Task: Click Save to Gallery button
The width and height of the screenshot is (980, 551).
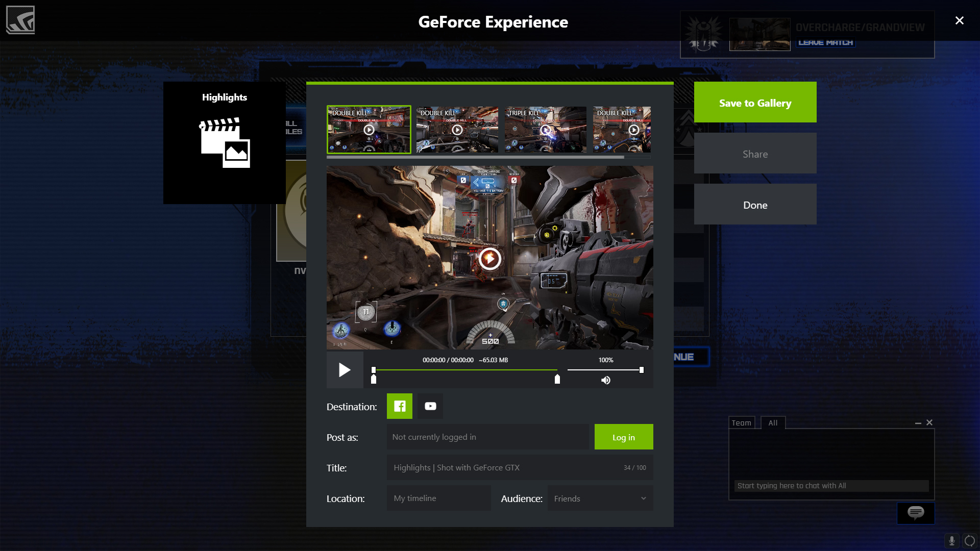Action: 755,102
